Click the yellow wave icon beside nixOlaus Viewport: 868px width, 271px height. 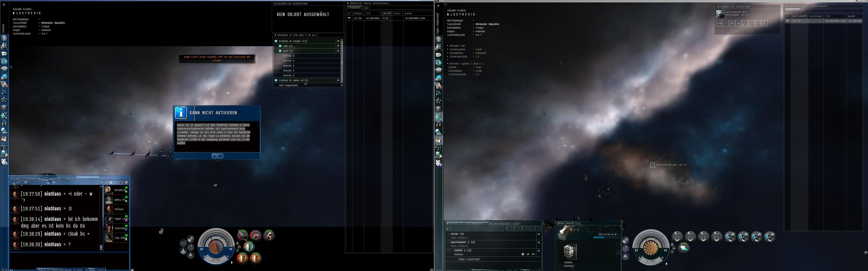tap(533, 254)
